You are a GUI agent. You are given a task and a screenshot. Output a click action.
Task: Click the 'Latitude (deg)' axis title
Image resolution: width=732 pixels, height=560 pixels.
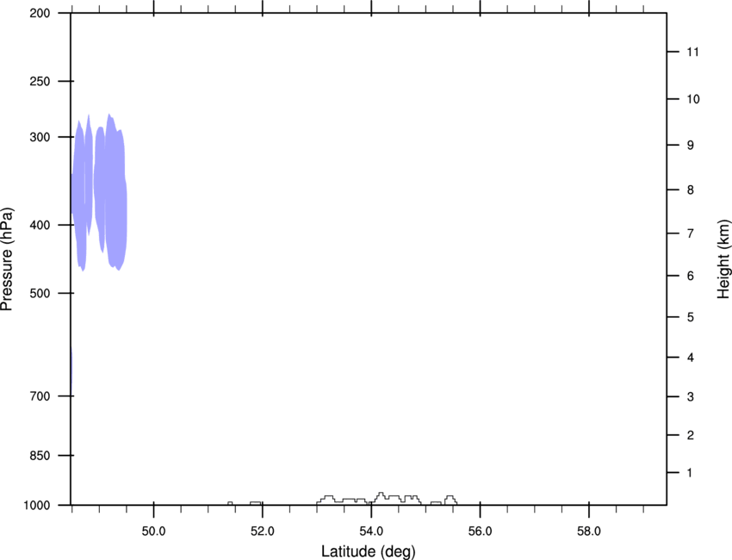pyautogui.click(x=369, y=551)
